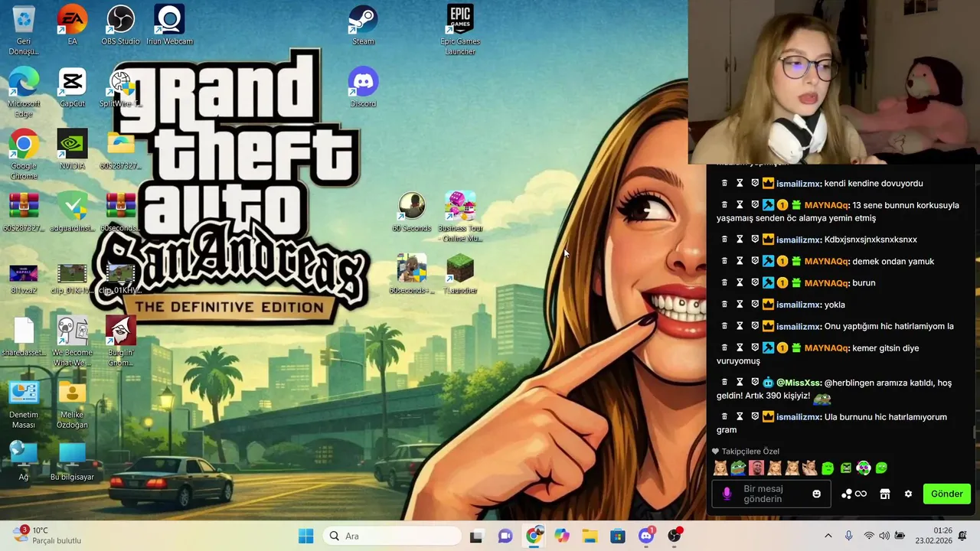Timeout MAYNAQq on 'demek ondan yamuk' message

point(740,261)
